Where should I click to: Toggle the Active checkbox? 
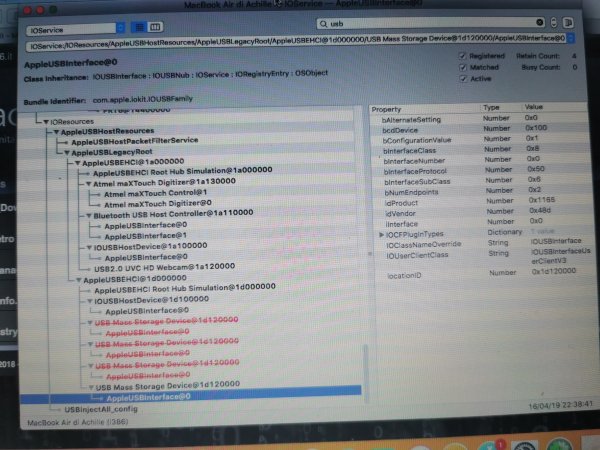click(463, 78)
